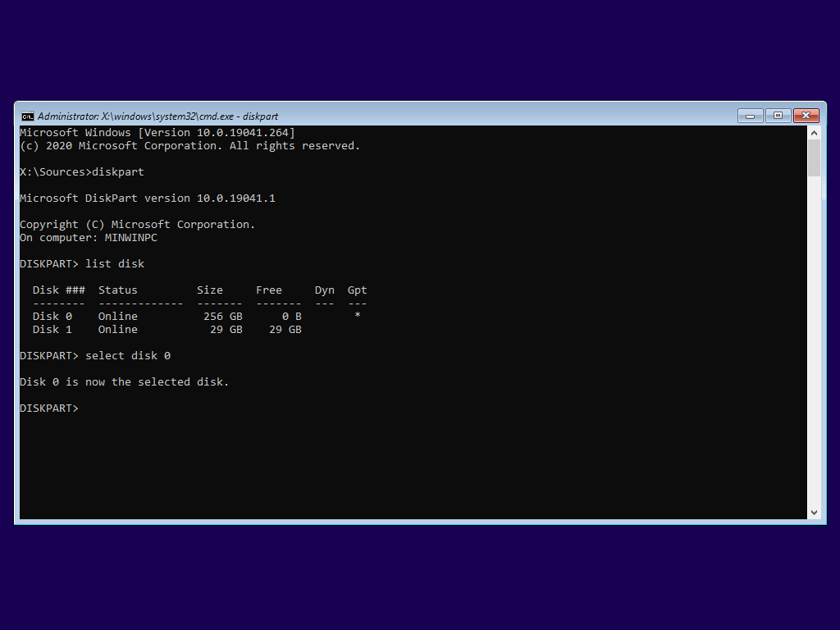The height and width of the screenshot is (630, 840).
Task: Click the "256 GB" size value
Action: point(223,316)
